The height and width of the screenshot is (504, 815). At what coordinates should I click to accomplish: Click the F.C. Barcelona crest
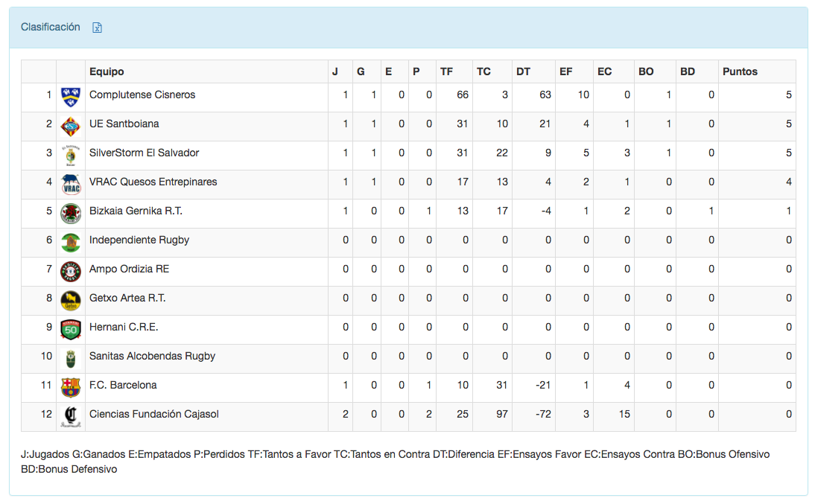[x=71, y=386]
